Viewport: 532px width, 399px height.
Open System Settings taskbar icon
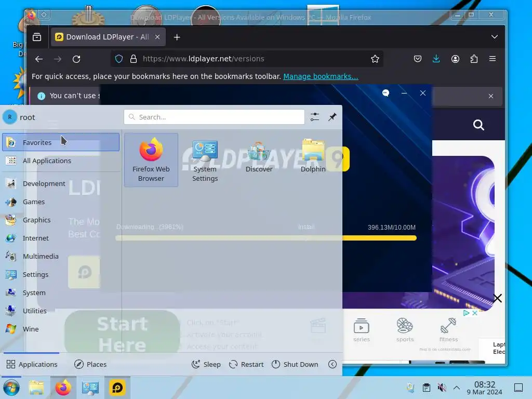pos(90,388)
